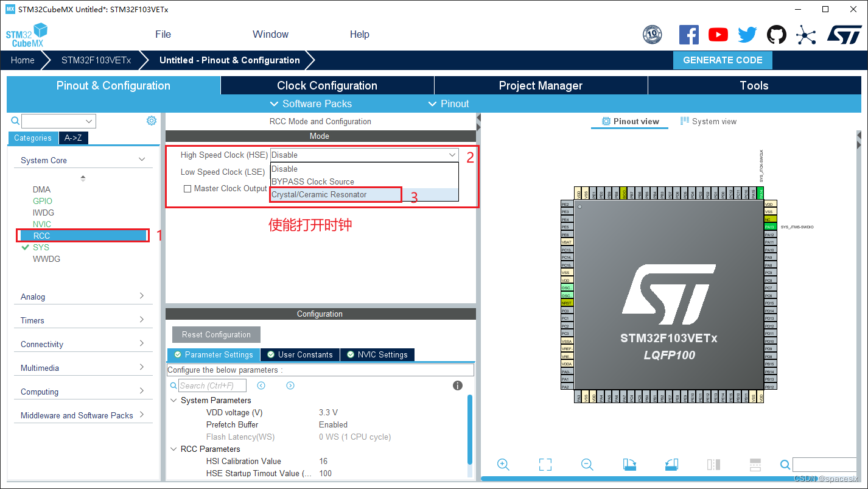Expand the Multimedia category
Image resolution: width=868 pixels, height=489 pixels.
pyautogui.click(x=83, y=368)
